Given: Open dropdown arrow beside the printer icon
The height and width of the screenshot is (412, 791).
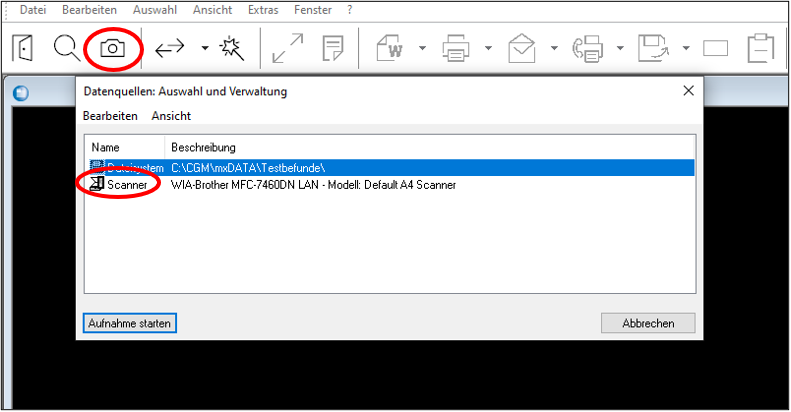Looking at the screenshot, I should [488, 48].
